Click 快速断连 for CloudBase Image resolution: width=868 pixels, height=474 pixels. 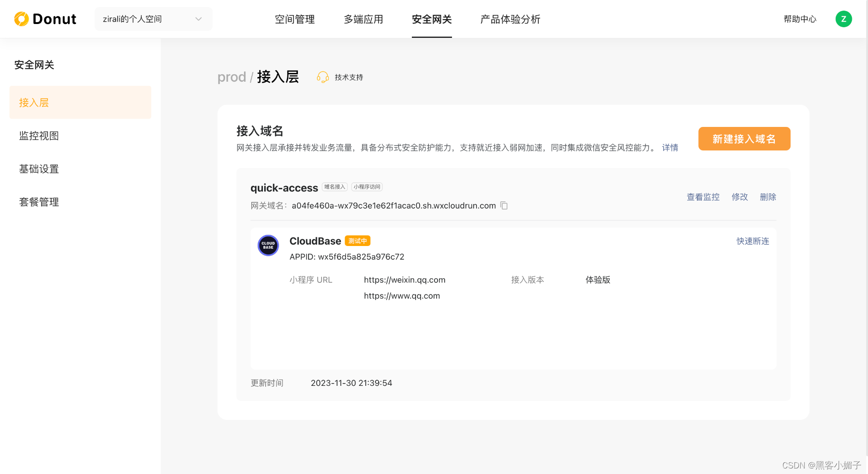click(753, 241)
